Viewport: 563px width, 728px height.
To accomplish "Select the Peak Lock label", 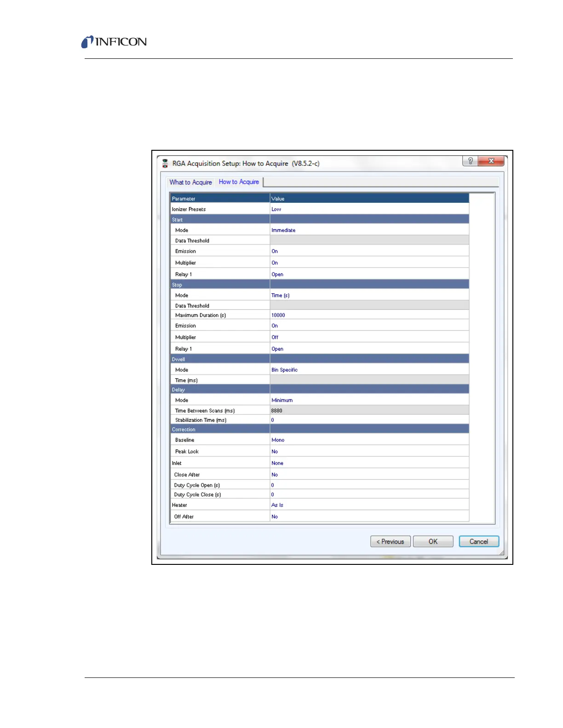I will [x=187, y=451].
